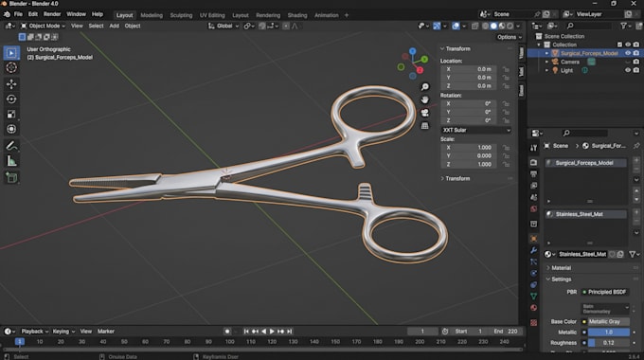The image size is (644, 360).
Task: Switch to solid viewport shading
Action: [493, 26]
